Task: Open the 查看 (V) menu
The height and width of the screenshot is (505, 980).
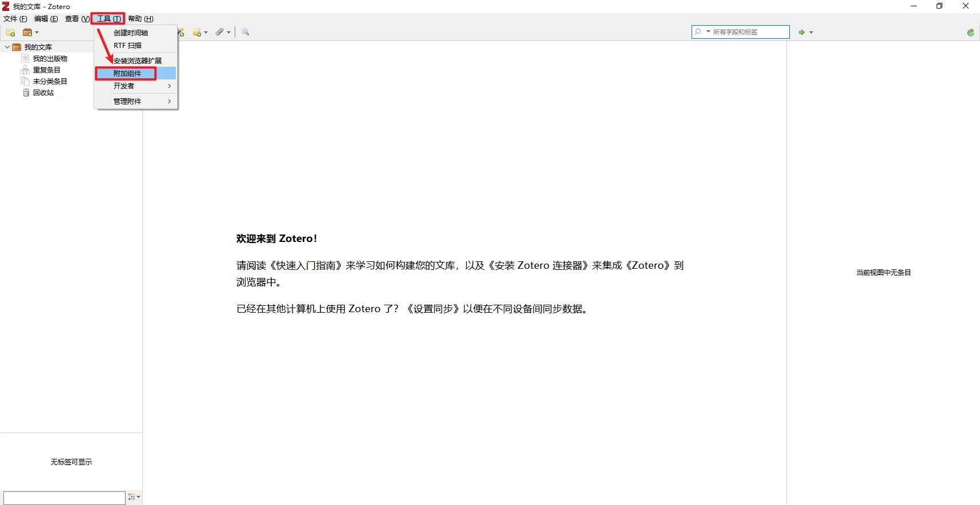Action: [77, 19]
